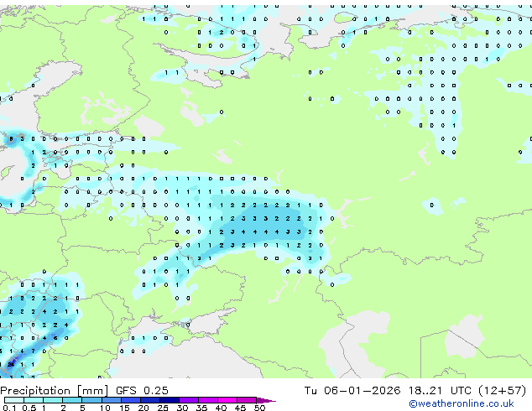The height and width of the screenshot is (411, 532).
Task: Select the 10–15 mm blue legend swatch
Action: point(112,400)
